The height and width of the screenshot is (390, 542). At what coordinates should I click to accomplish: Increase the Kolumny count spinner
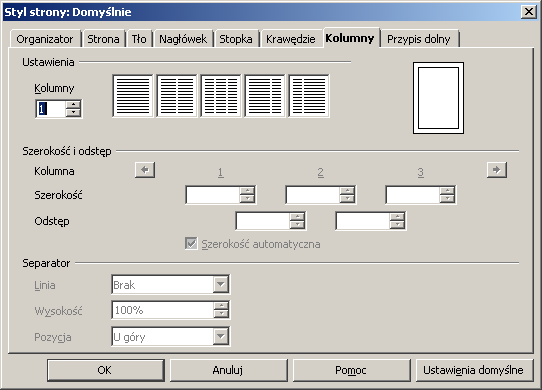point(73,105)
